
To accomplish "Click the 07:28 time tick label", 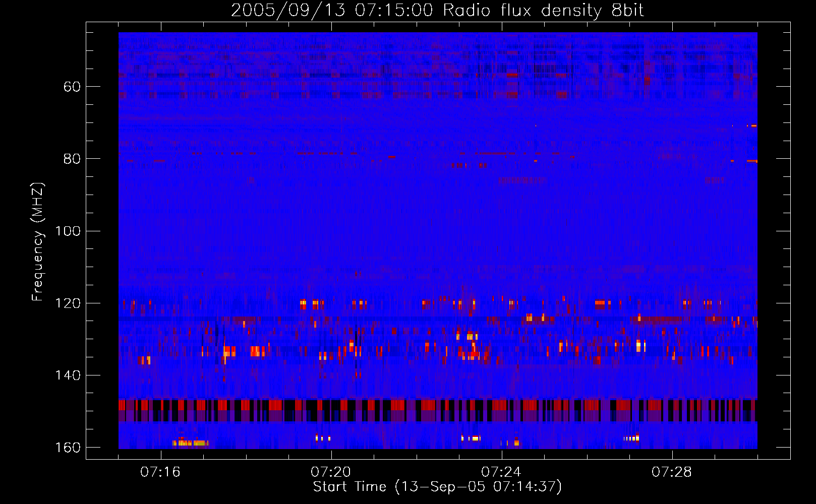I will point(672,472).
